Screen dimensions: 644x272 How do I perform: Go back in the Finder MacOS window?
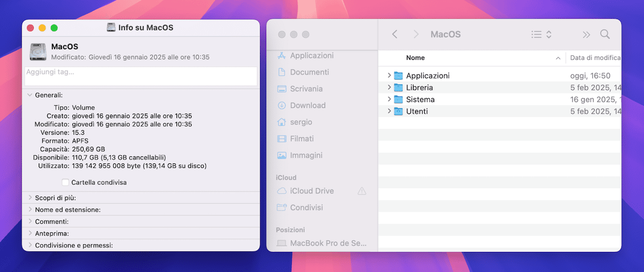pos(395,34)
